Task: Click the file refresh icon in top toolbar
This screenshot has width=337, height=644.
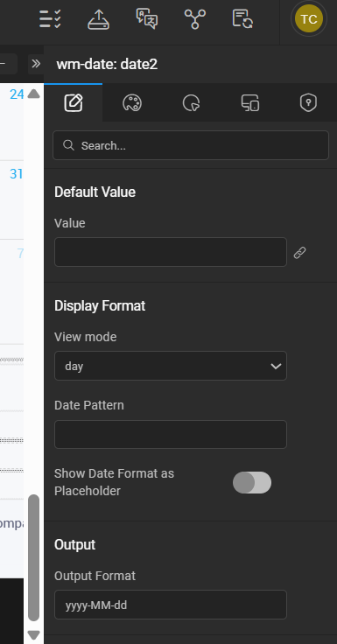Action: pyautogui.click(x=242, y=19)
